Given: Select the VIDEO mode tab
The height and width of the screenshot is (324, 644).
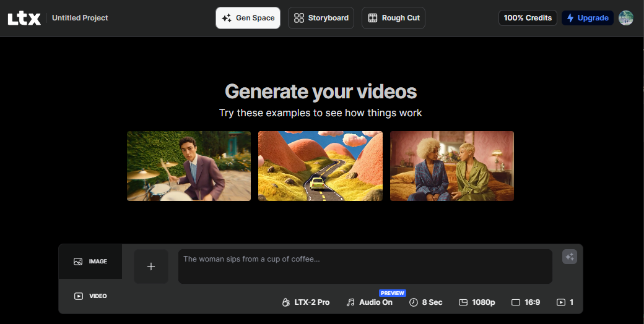Looking at the screenshot, I should pos(90,296).
